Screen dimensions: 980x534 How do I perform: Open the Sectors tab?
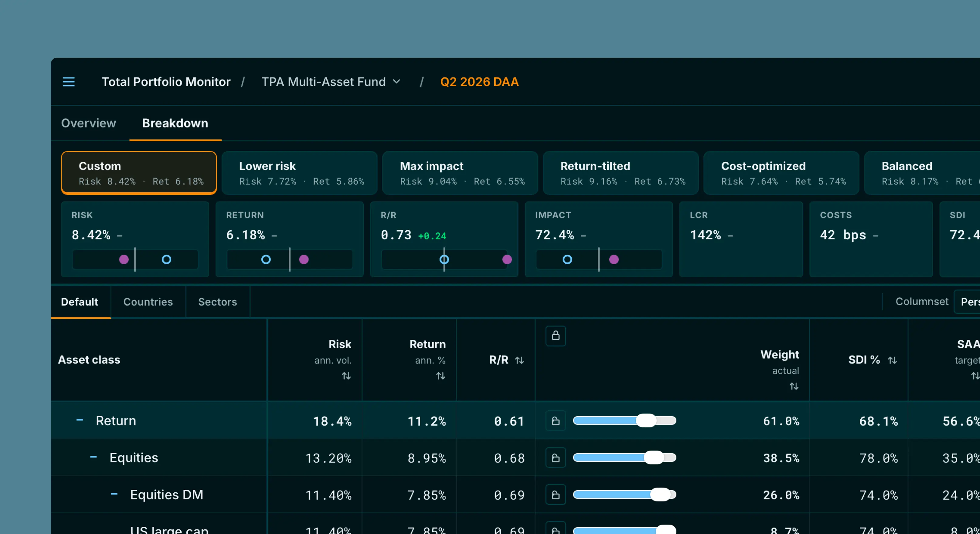coord(218,302)
